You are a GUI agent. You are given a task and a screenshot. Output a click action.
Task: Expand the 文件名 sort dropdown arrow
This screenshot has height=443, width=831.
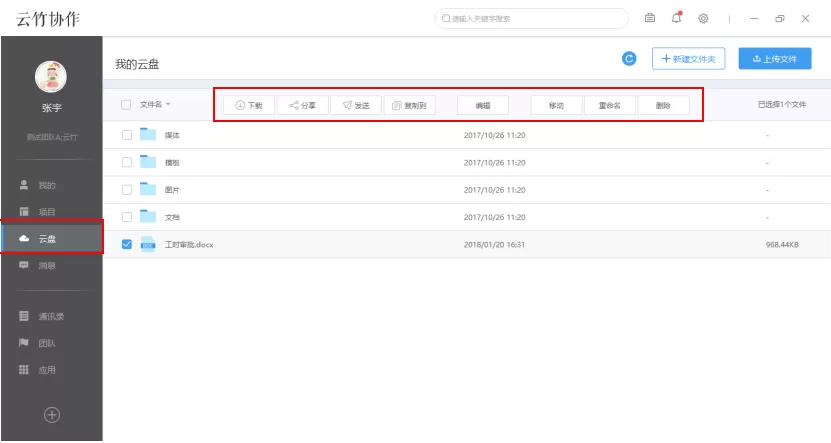[168, 104]
